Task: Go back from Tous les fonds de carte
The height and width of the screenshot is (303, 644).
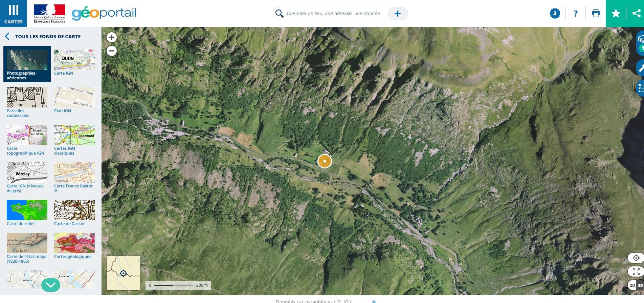Action: pos(7,37)
